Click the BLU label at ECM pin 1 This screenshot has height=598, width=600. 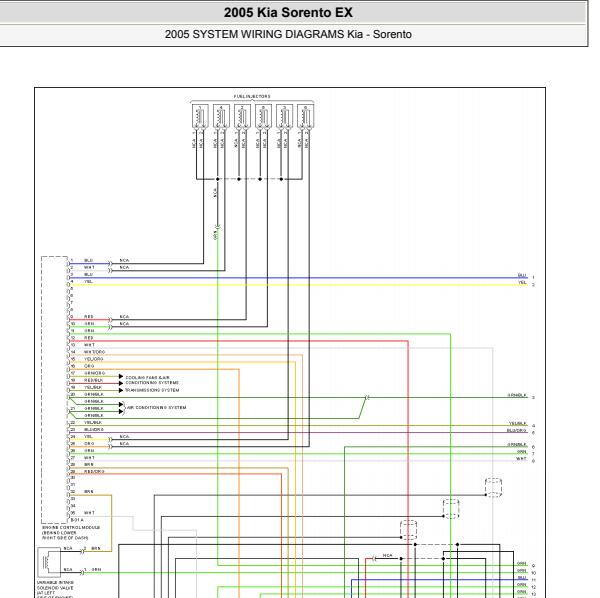click(88, 260)
